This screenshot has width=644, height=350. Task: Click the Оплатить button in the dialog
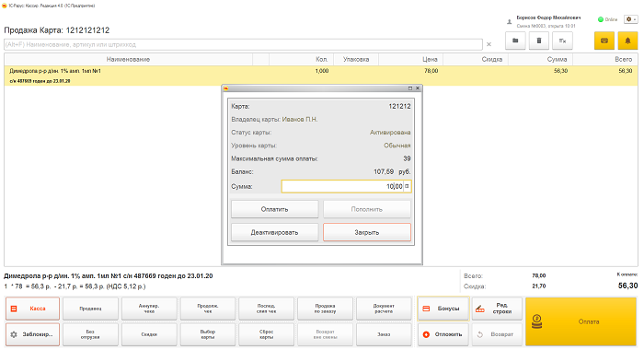point(274,209)
